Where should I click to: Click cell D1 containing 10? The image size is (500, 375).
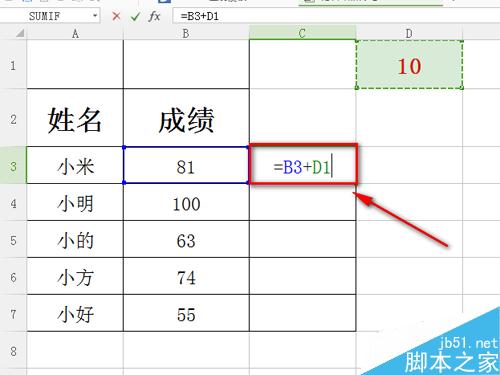pos(409,64)
